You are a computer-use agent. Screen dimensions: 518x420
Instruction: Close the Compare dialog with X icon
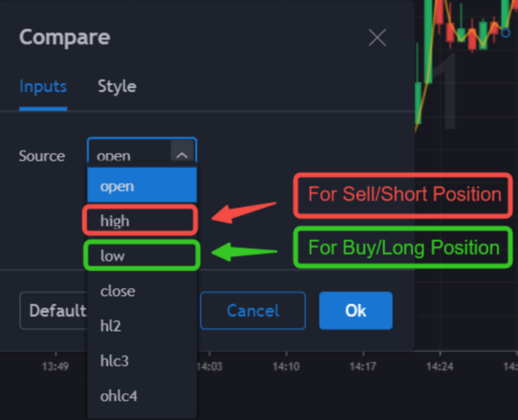[x=378, y=37]
